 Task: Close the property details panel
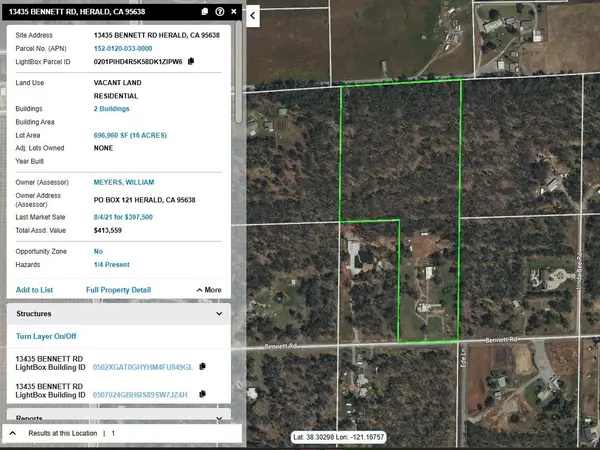[x=234, y=11]
